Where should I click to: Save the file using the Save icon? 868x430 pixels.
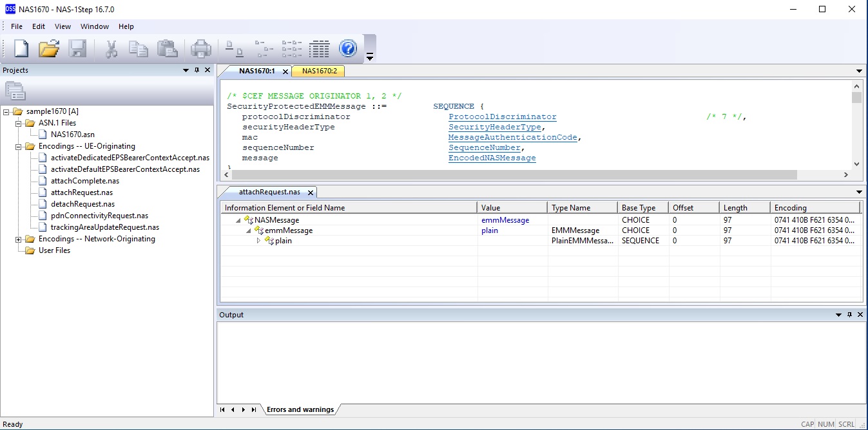[79, 48]
